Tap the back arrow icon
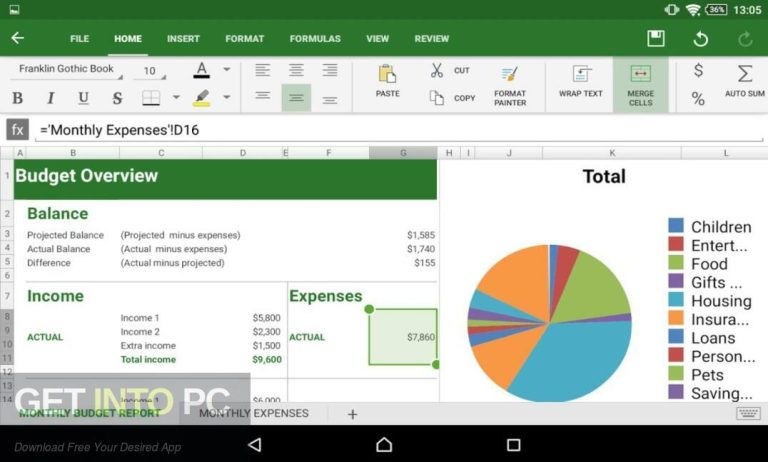This screenshot has width=768, height=462. pyautogui.click(x=18, y=38)
